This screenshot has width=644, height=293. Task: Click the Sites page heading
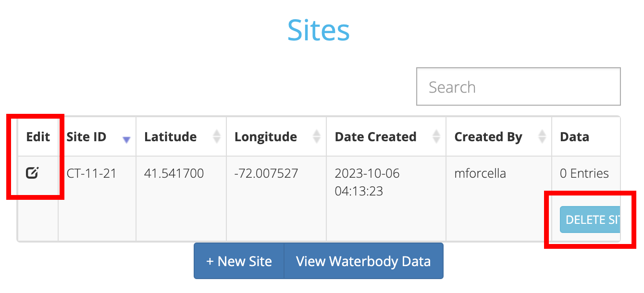319,30
